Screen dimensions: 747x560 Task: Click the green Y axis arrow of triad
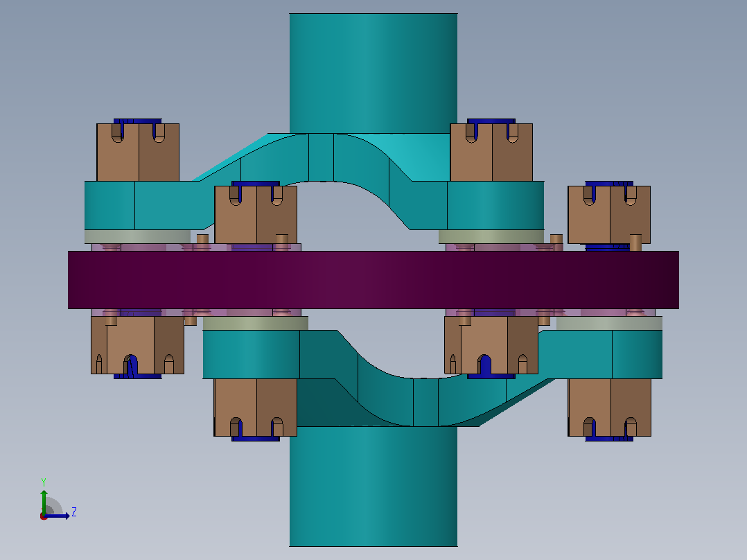(44, 501)
